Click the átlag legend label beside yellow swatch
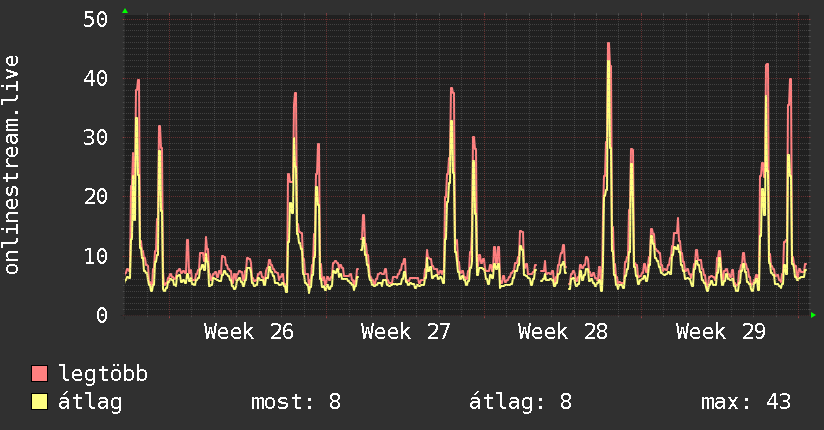The height and width of the screenshot is (430, 824). [x=90, y=402]
